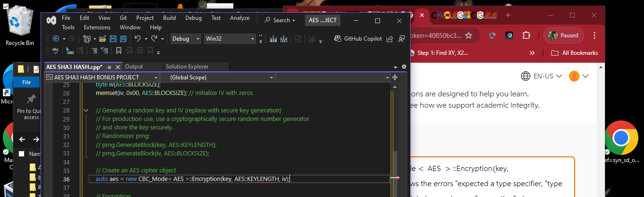Viewport: 644px width, 197px height.
Task: Click the File tab in File Explorer
Action: 26,82
